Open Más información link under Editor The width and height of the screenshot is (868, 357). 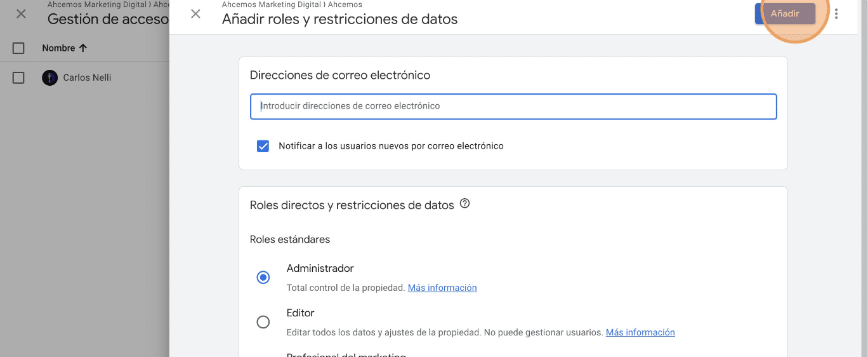tap(640, 332)
